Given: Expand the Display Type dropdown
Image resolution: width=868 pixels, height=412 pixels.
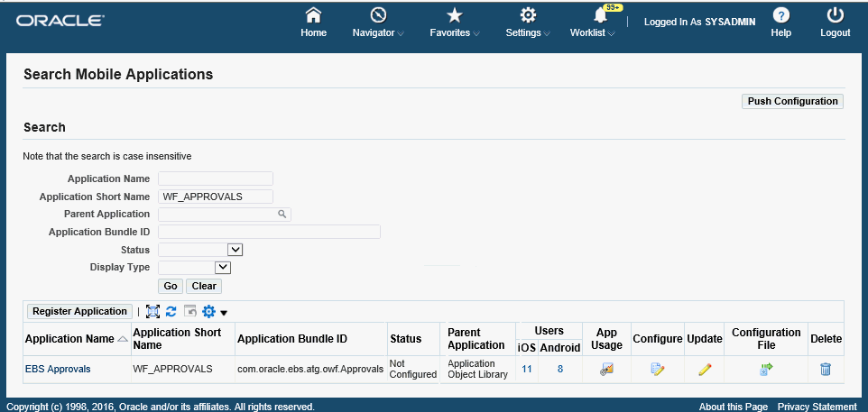Looking at the screenshot, I should coord(223,268).
